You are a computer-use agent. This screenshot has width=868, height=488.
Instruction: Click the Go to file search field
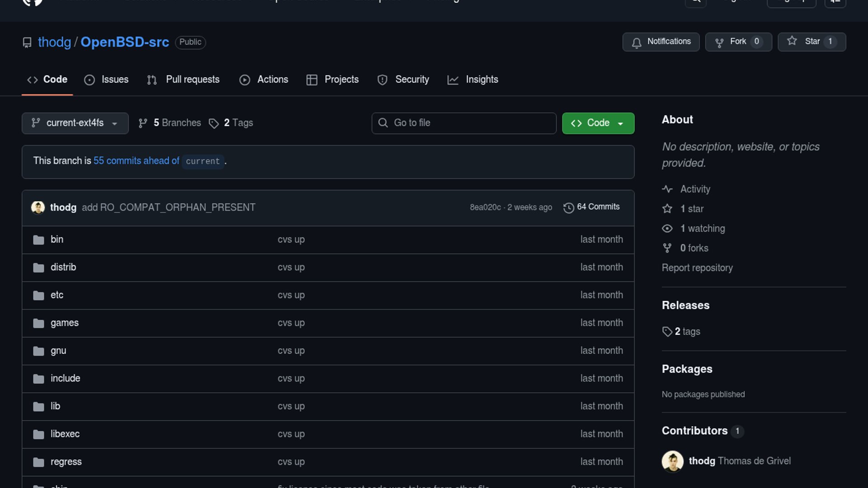click(464, 123)
